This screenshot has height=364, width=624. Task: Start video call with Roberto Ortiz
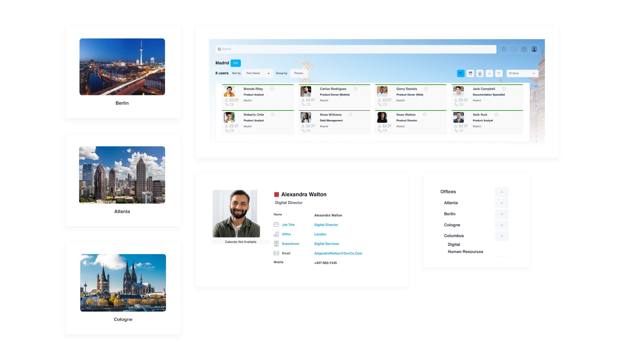point(232,130)
